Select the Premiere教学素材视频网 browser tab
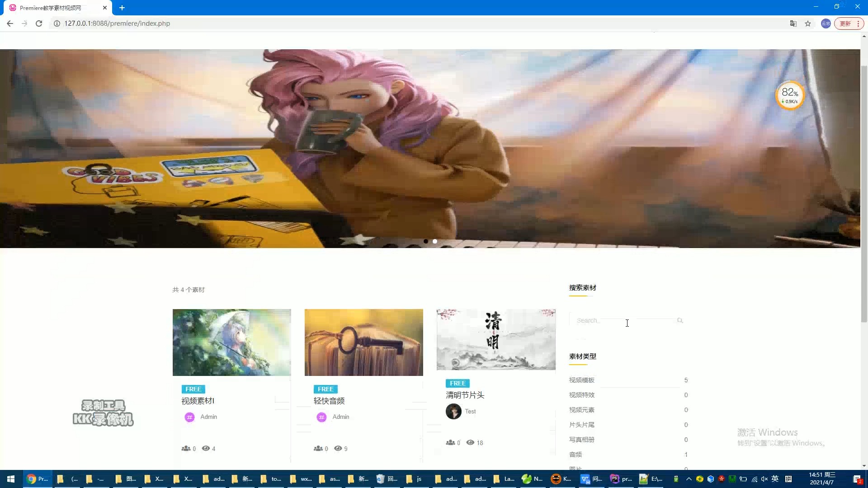The image size is (868, 488). (x=59, y=8)
